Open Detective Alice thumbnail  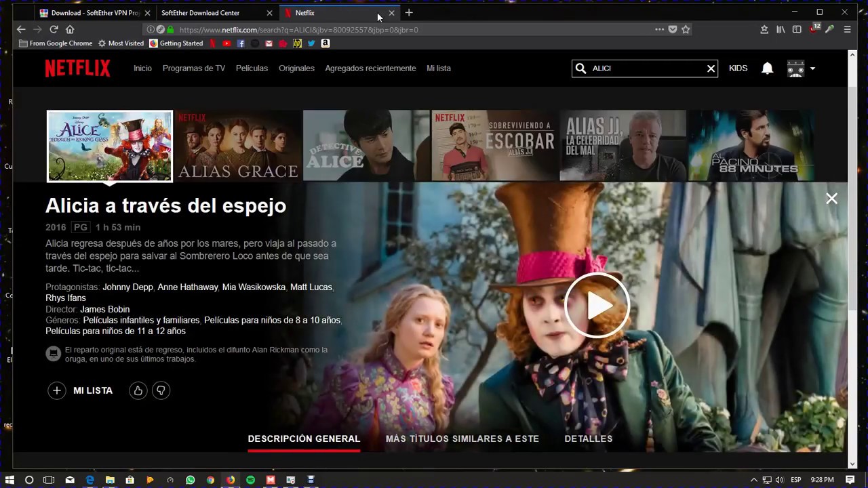(x=366, y=146)
